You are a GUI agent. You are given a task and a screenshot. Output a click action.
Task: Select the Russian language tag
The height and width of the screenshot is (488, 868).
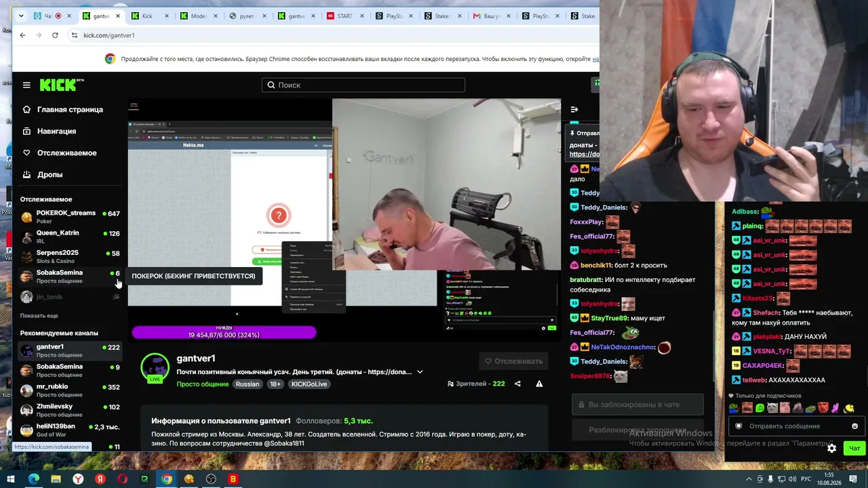point(248,384)
